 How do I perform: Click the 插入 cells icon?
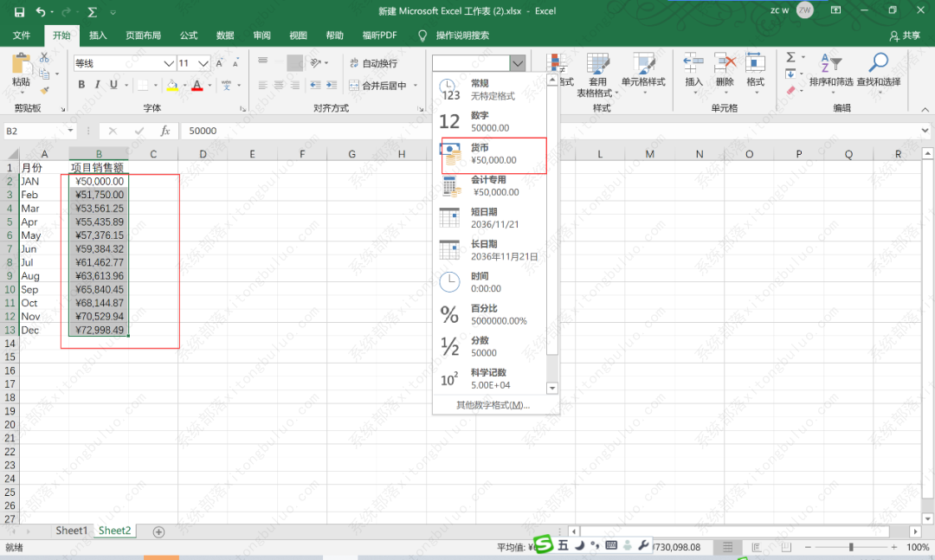click(x=693, y=63)
